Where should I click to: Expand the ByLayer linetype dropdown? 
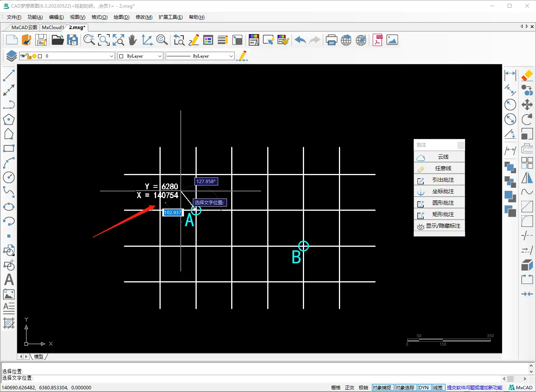pyautogui.click(x=231, y=56)
